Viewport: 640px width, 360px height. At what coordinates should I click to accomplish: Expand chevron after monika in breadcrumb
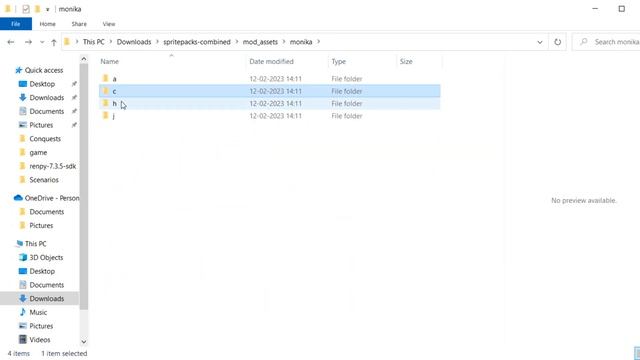point(319,42)
